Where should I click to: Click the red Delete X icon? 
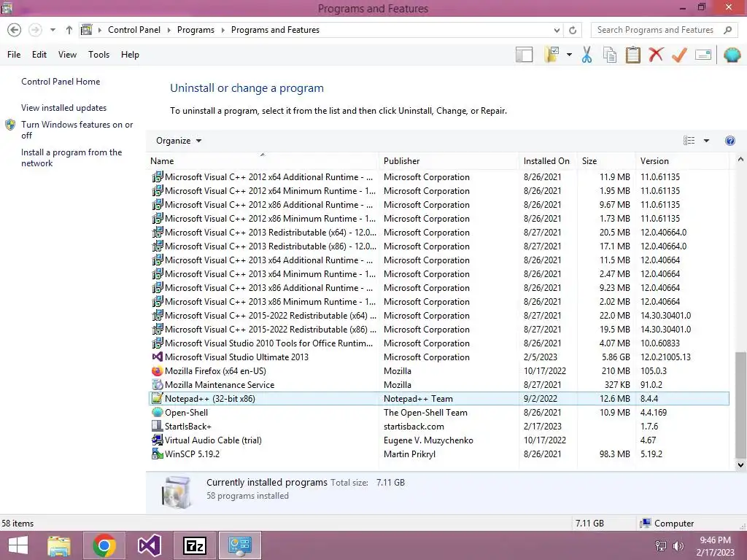tap(656, 55)
